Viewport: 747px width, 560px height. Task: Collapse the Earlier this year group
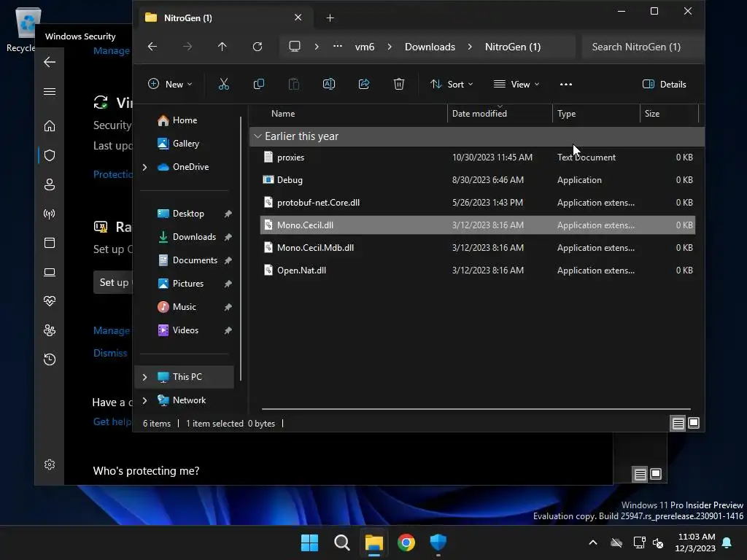[x=258, y=136]
